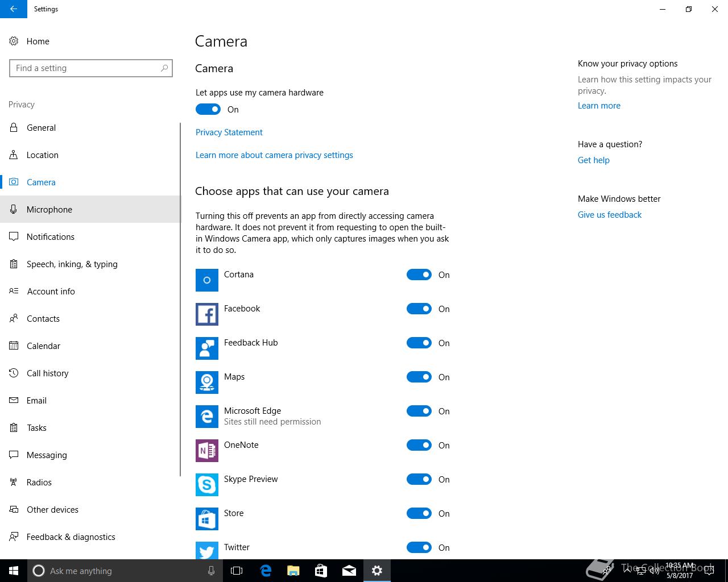The width and height of the screenshot is (728, 582).
Task: Click the Maps app icon
Action: point(207,383)
